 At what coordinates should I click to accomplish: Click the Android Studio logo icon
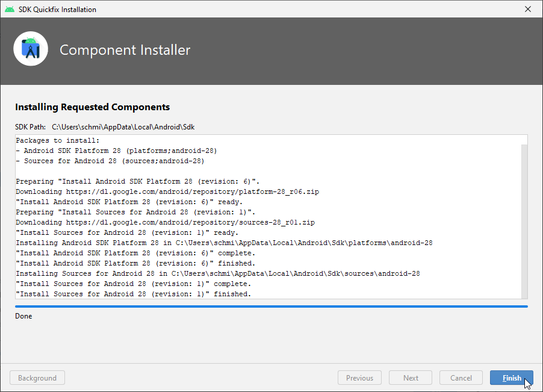pos(31,49)
